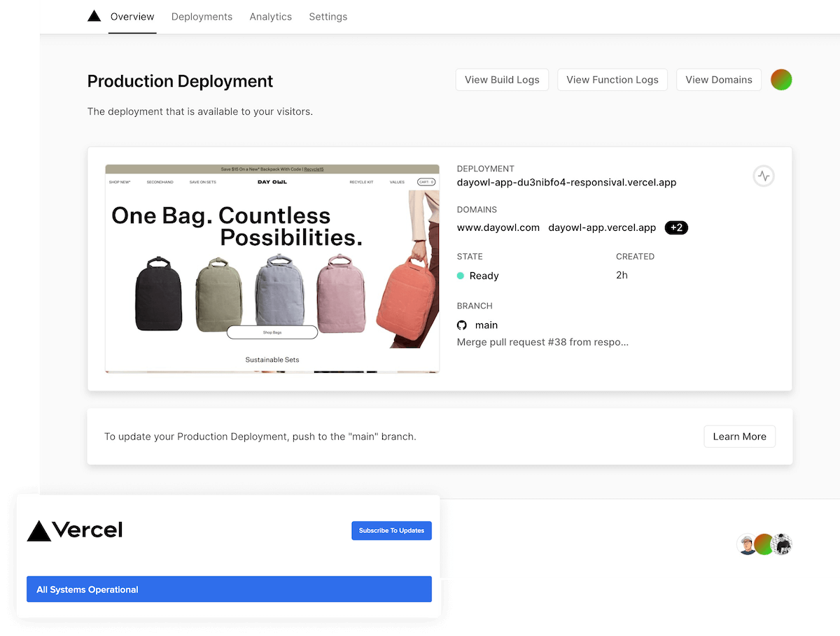Click SHOP NEW in preview navigation
The height and width of the screenshot is (636, 840).
(120, 182)
